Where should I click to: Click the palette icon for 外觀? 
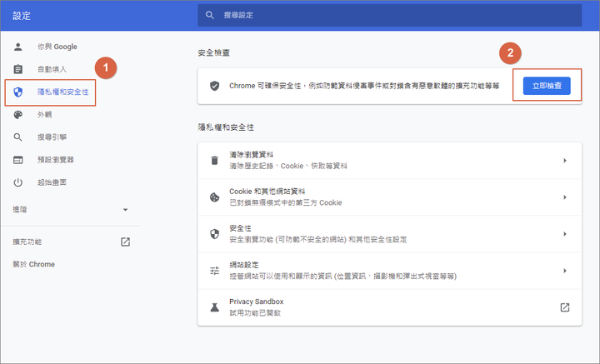click(x=18, y=114)
